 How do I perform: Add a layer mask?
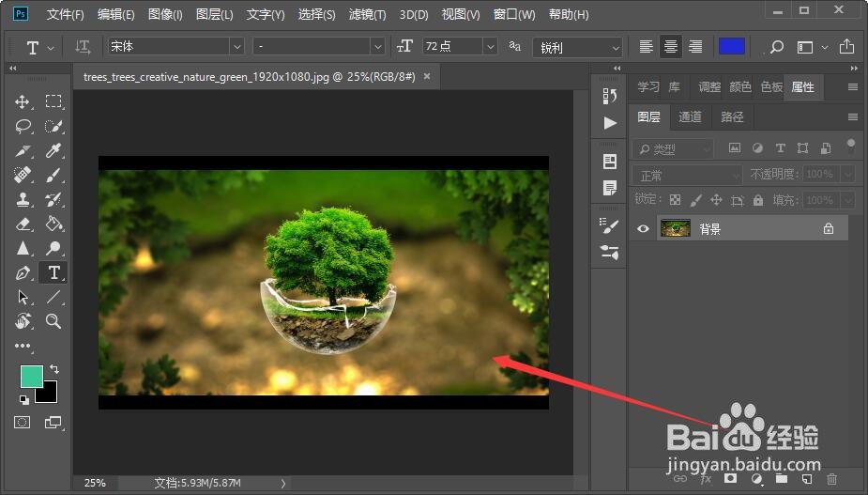pyautogui.click(x=731, y=478)
